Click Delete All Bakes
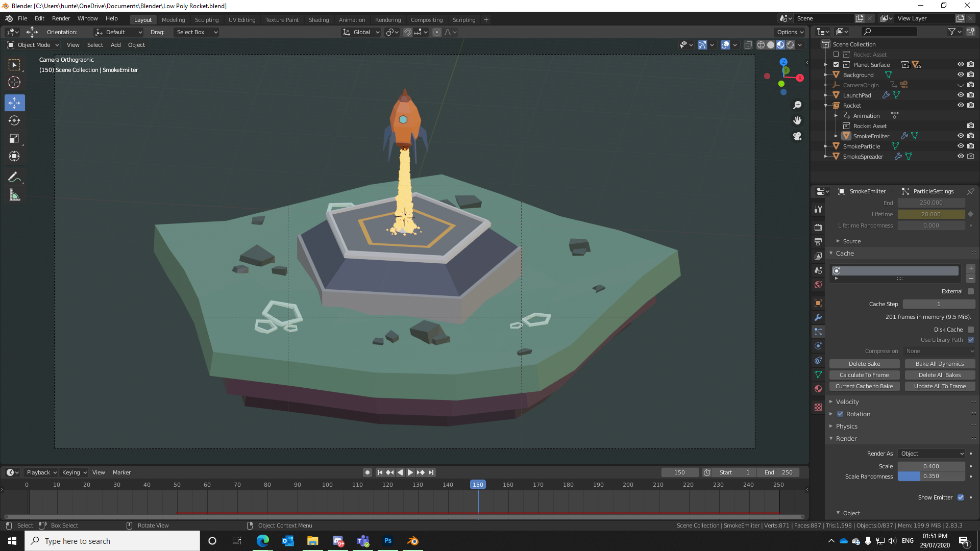Image resolution: width=980 pixels, height=551 pixels. (x=940, y=374)
